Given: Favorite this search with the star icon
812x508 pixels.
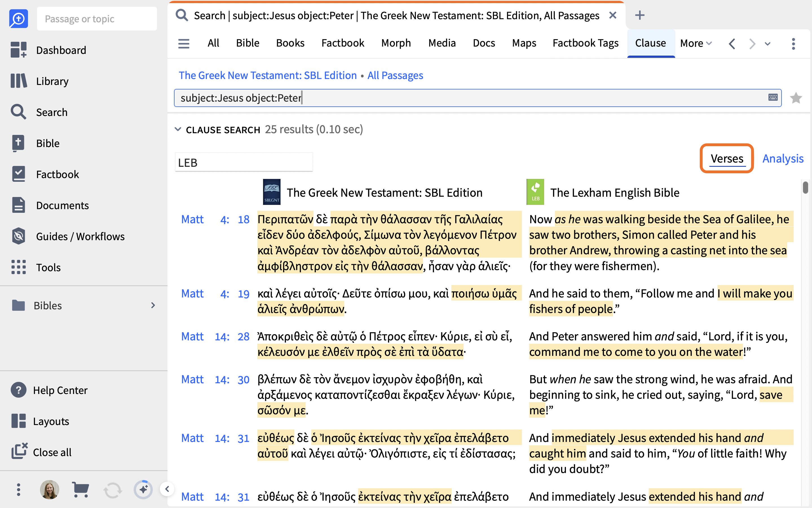Looking at the screenshot, I should pos(796,98).
